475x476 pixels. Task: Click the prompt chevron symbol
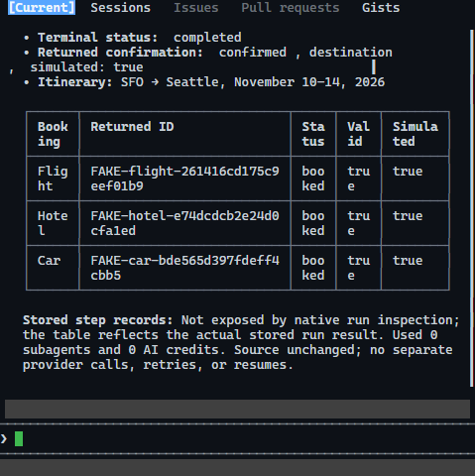click(x=4, y=439)
